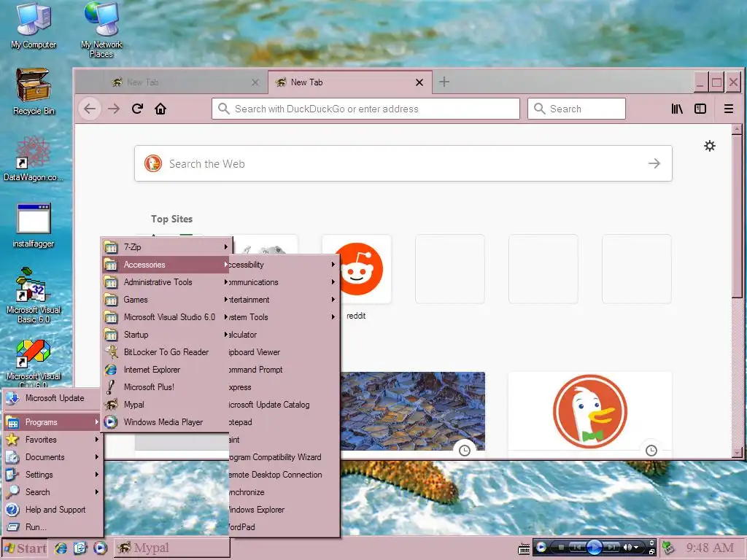Expand the Startup submenu

166,335
